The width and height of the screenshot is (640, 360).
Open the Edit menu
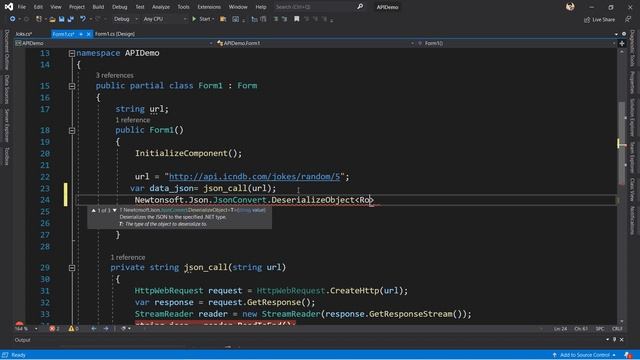tap(38, 7)
